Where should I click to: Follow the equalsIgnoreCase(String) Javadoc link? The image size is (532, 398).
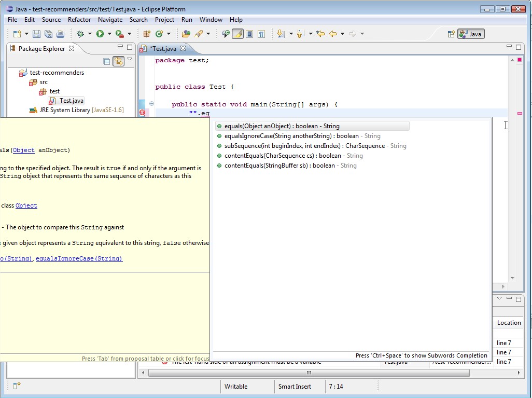tap(79, 258)
